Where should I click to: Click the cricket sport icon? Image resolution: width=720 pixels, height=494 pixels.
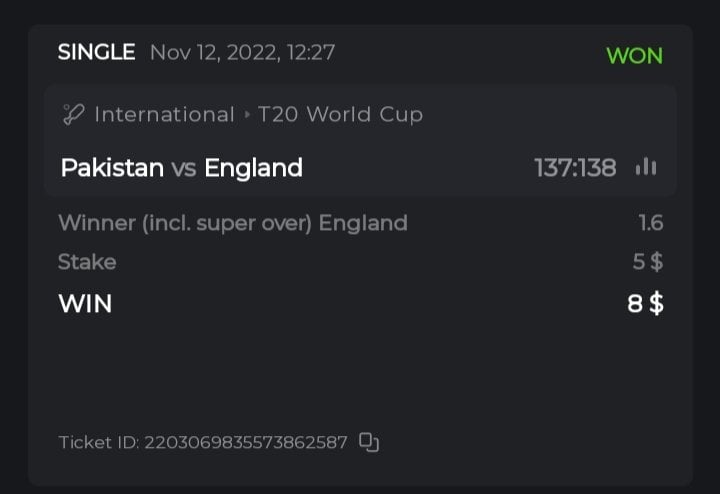tap(73, 115)
